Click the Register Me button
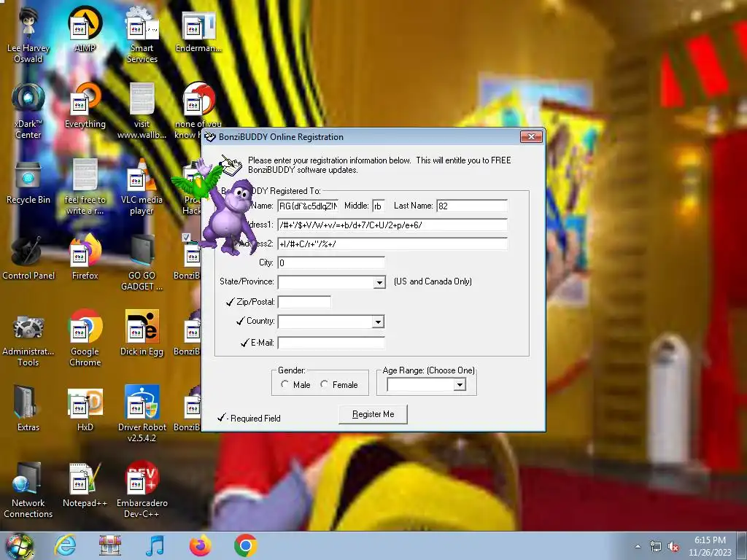Viewport: 747px width, 560px height. point(373,414)
